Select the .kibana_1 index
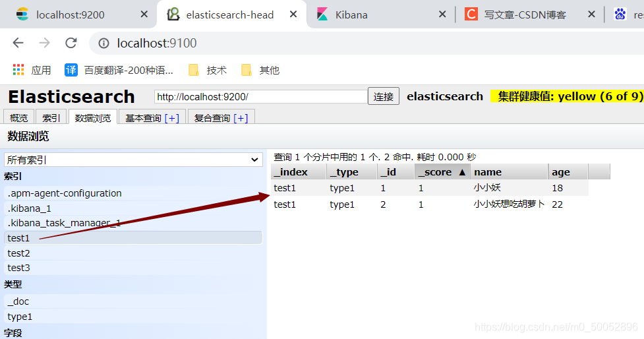The height and width of the screenshot is (339, 644). (133, 208)
